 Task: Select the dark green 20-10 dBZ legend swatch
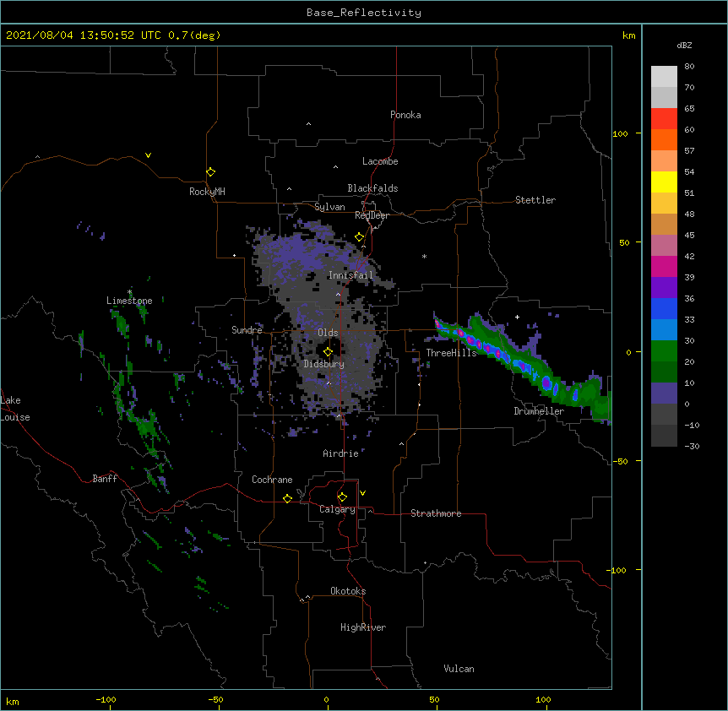[x=664, y=372]
